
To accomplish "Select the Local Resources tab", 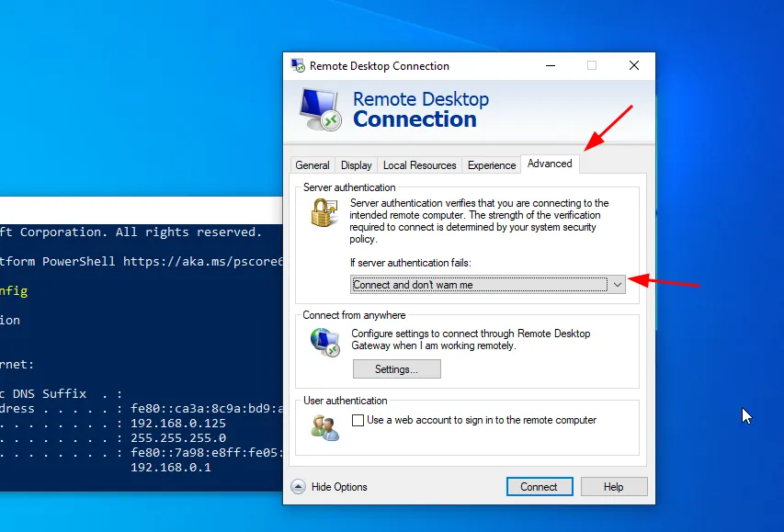I will pyautogui.click(x=419, y=165).
